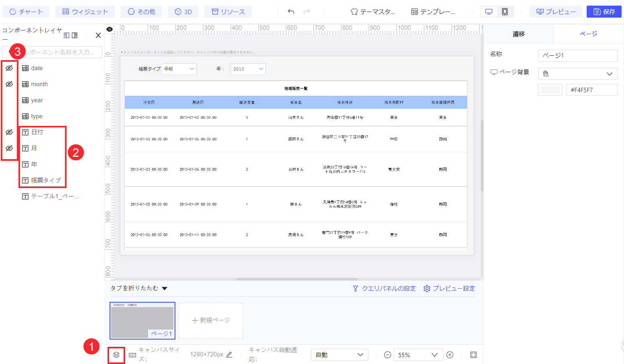Toggle visibility of 月 text component

9,148
